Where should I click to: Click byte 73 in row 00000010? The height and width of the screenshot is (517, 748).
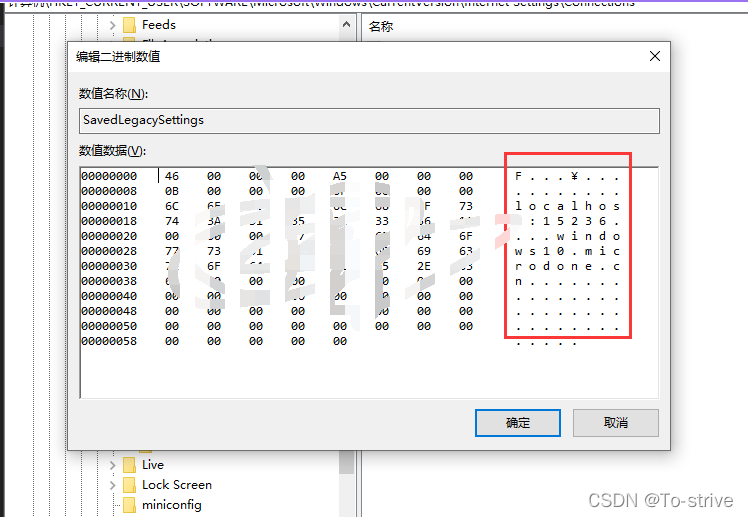pyautogui.click(x=466, y=207)
